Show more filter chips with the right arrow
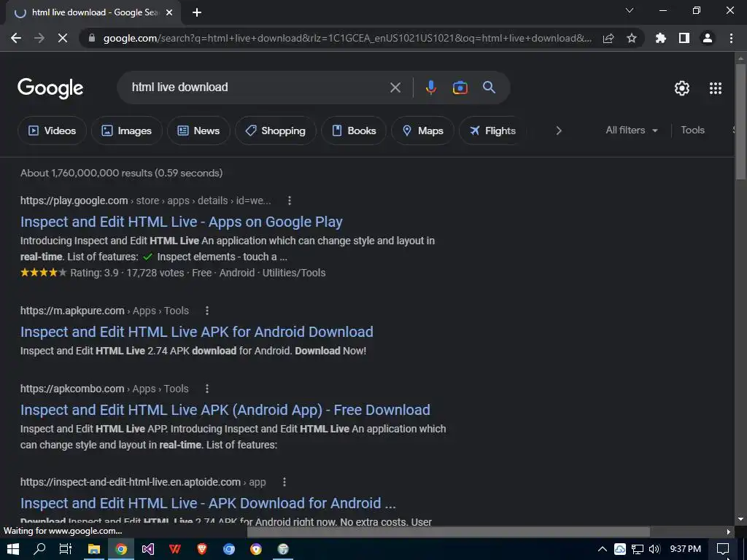 click(x=559, y=131)
